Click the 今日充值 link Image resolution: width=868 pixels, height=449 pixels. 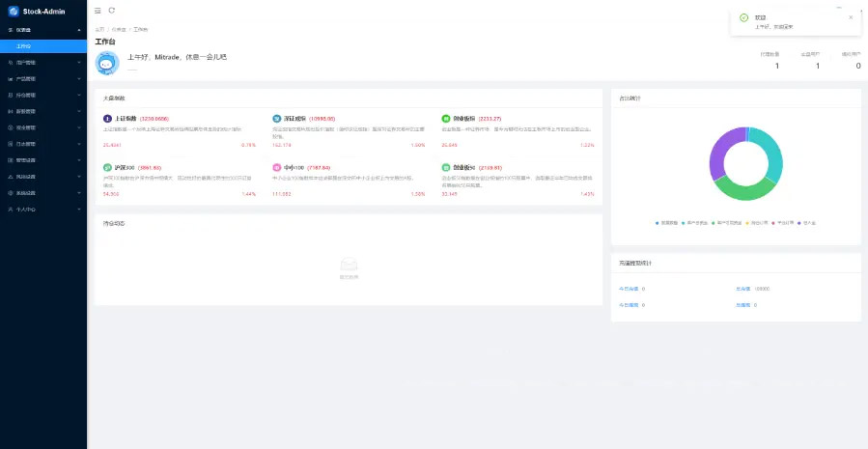pos(629,289)
